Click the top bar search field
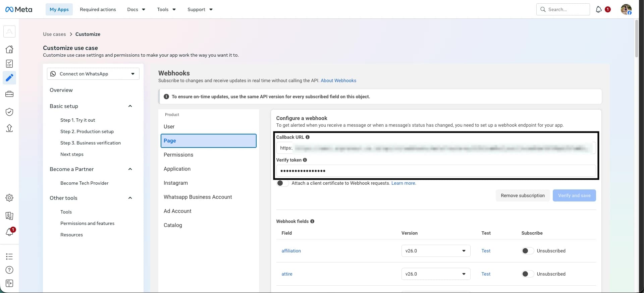 563,9
